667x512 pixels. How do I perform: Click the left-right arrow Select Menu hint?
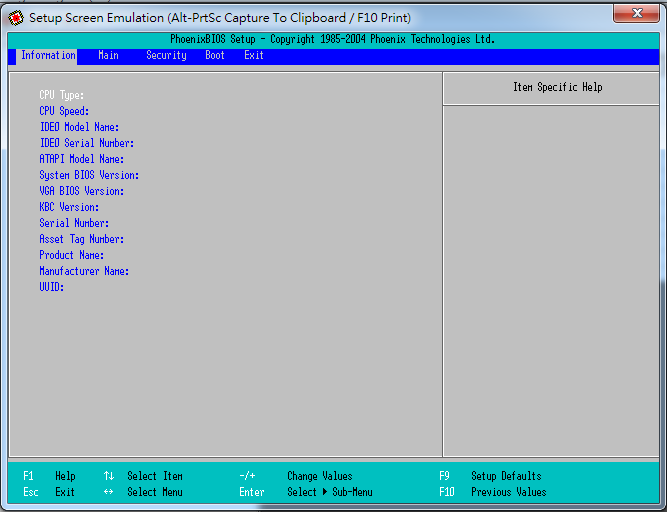coord(143,492)
